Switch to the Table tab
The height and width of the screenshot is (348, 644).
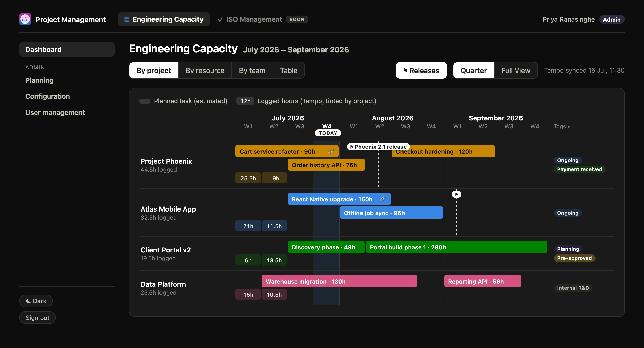(289, 71)
